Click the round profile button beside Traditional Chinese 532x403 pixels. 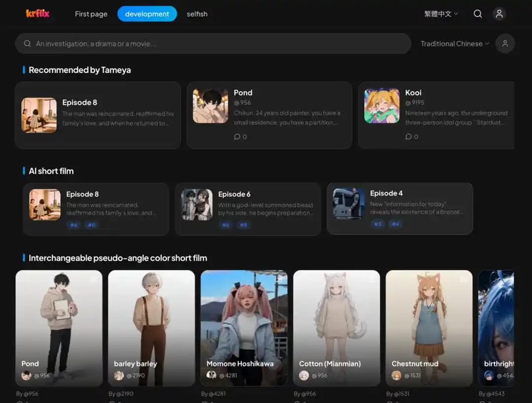(505, 43)
